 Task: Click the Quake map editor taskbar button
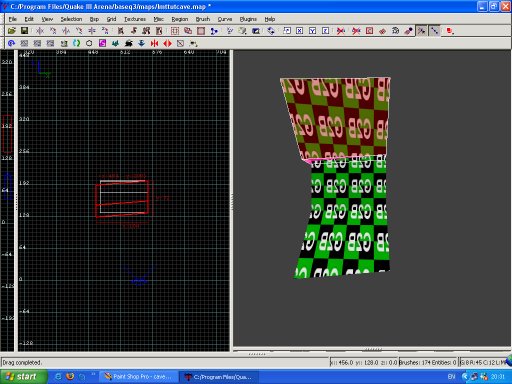(219, 377)
